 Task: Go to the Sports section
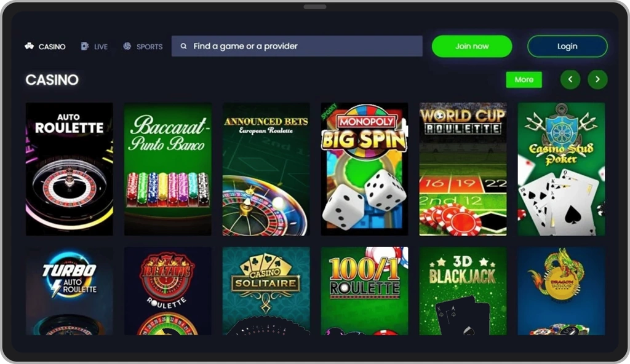point(143,47)
